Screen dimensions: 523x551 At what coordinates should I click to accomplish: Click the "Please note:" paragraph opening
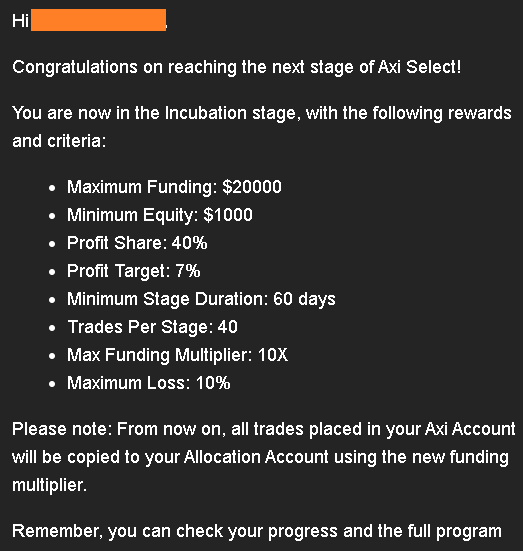[62, 429]
